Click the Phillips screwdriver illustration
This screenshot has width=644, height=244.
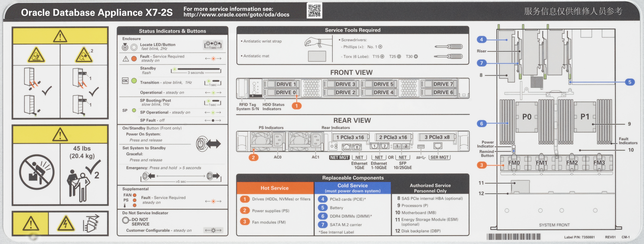coord(449,47)
